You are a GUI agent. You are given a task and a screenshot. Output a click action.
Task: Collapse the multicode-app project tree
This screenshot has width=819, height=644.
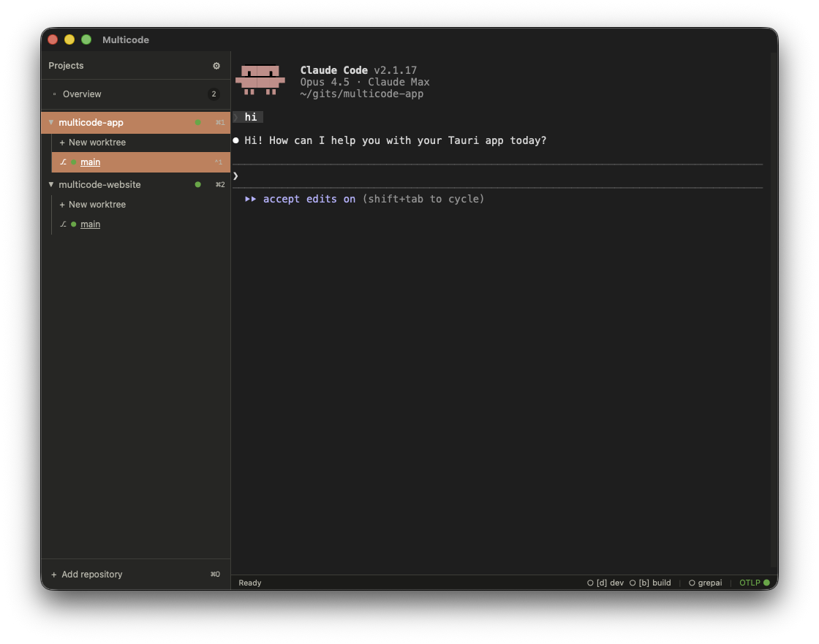[51, 122]
